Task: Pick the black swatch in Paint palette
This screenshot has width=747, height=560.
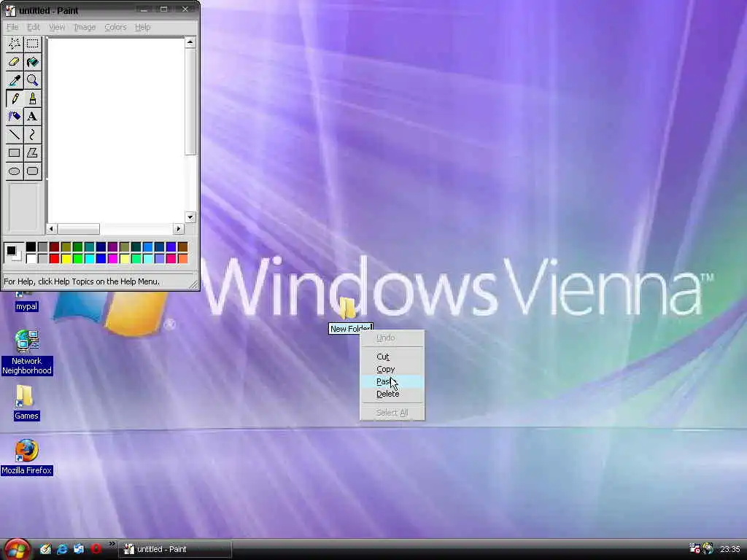Action: point(31,246)
